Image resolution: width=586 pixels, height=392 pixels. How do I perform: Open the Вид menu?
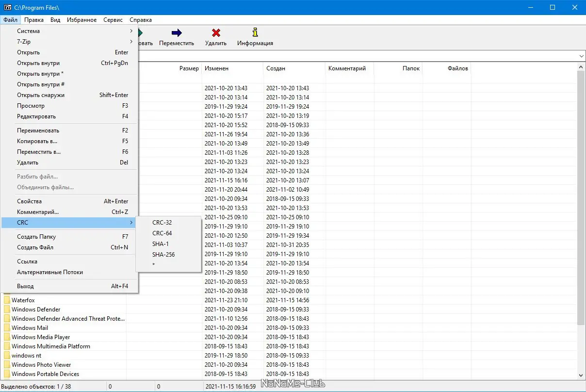(55, 20)
